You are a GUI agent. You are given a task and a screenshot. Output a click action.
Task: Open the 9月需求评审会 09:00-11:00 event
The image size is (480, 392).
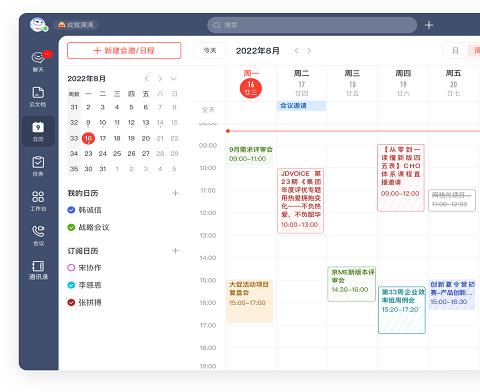(250, 154)
